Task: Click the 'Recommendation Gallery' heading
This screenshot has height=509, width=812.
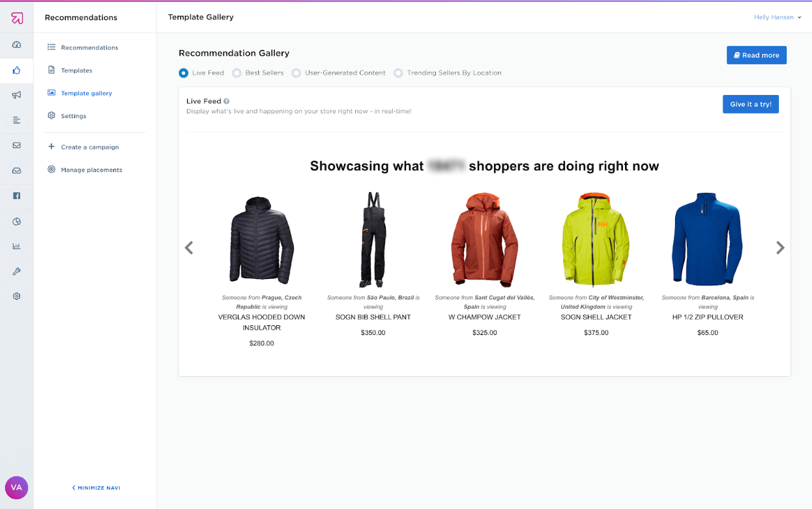Action: [234, 53]
